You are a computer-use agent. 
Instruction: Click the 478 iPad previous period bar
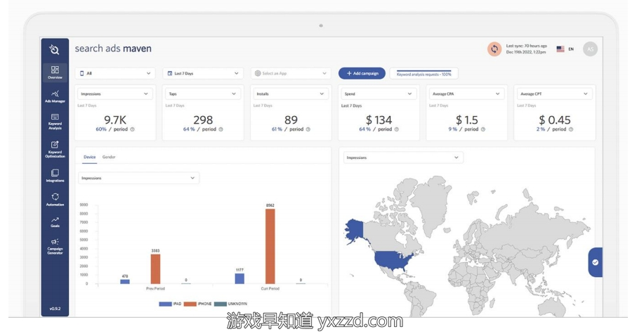coord(125,282)
